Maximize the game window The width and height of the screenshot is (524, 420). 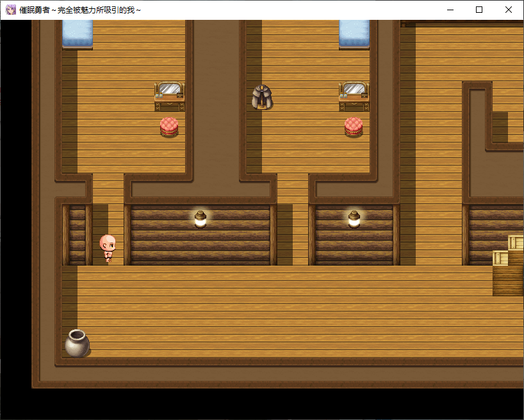(479, 10)
